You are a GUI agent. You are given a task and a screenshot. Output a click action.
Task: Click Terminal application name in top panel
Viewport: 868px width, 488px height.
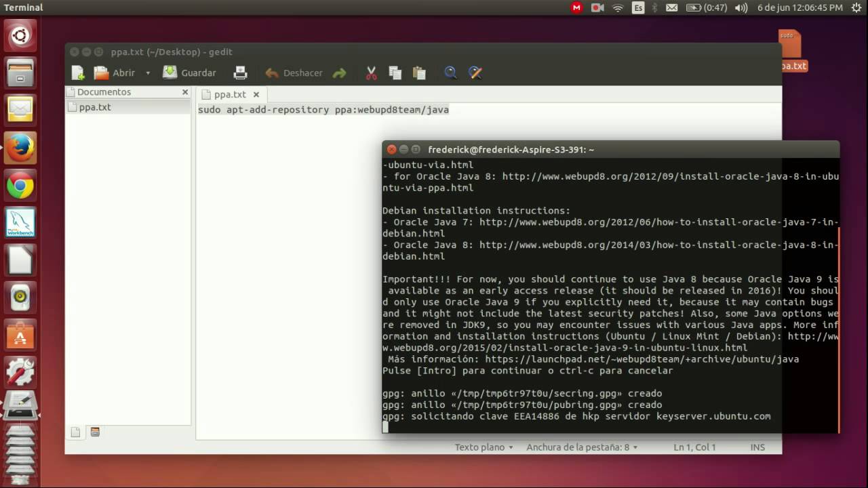click(x=23, y=7)
